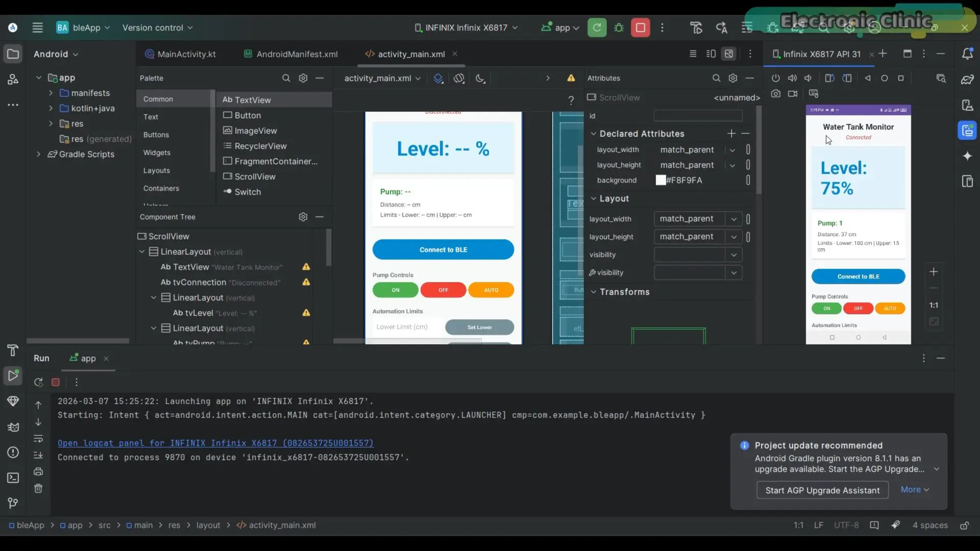Switch editor to Design view mode
Screen dimensions: 980x551
click(x=729, y=54)
